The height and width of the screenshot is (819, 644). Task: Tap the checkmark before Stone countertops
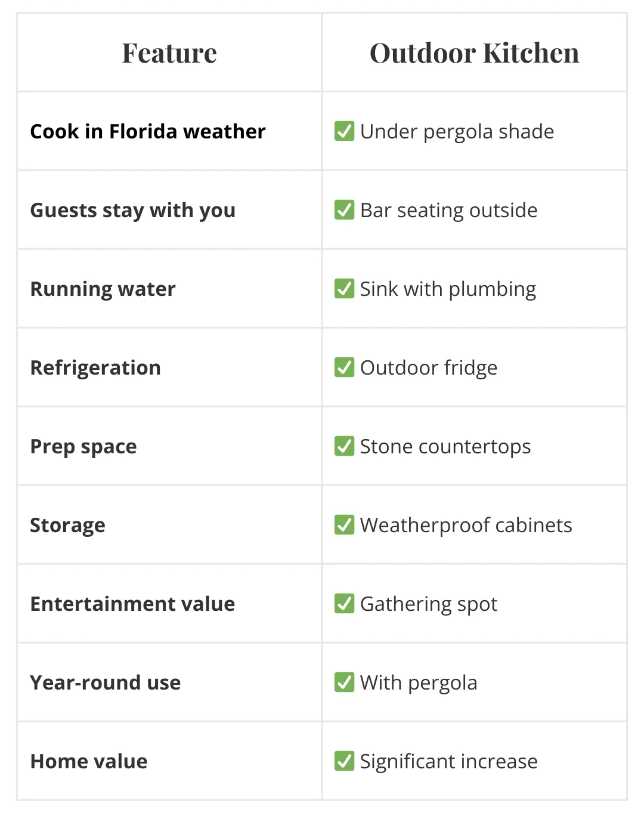(344, 446)
